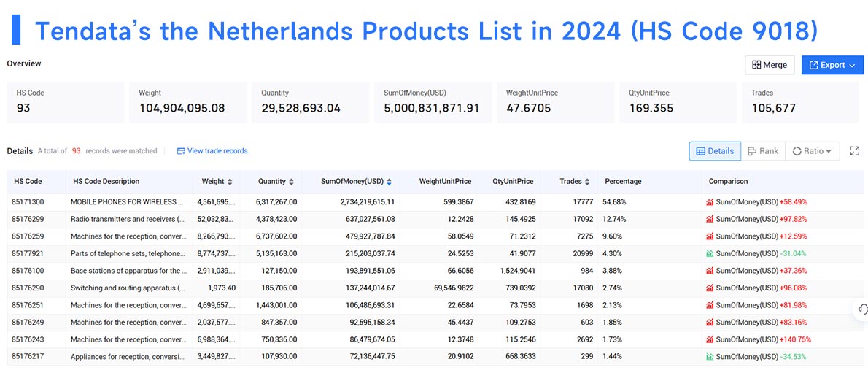Image resolution: width=868 pixels, height=370 pixels.
Task: Click trend chart icon for 85176243
Action: coord(710,339)
